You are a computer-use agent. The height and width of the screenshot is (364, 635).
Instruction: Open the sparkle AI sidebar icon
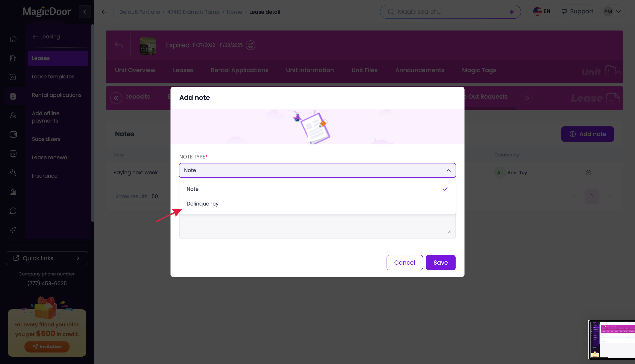13,229
